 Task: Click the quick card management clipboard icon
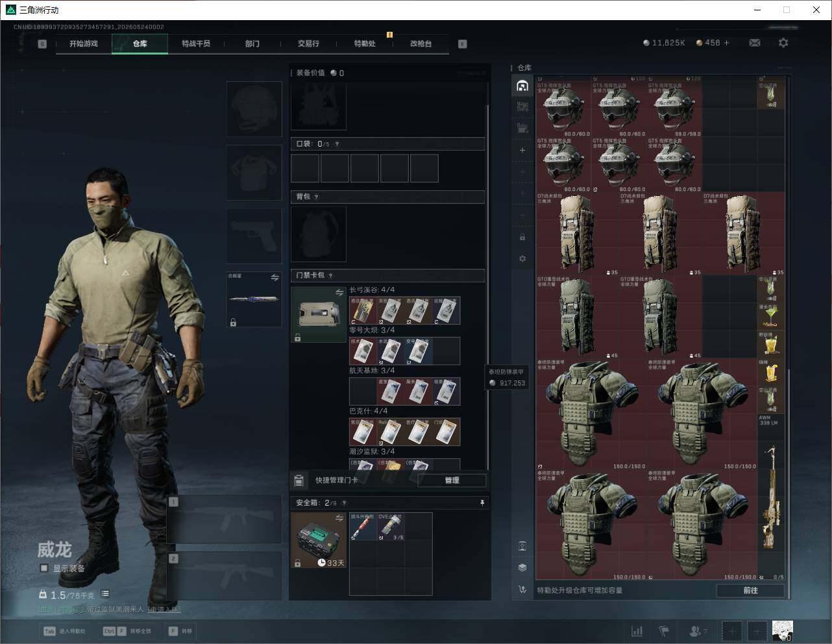(x=299, y=480)
